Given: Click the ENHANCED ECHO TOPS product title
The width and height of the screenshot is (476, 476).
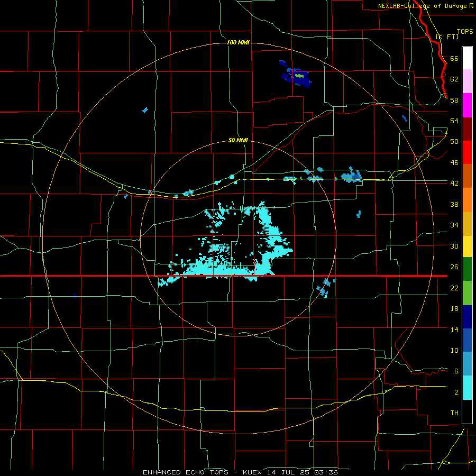Looking at the screenshot, I should (x=186, y=472).
